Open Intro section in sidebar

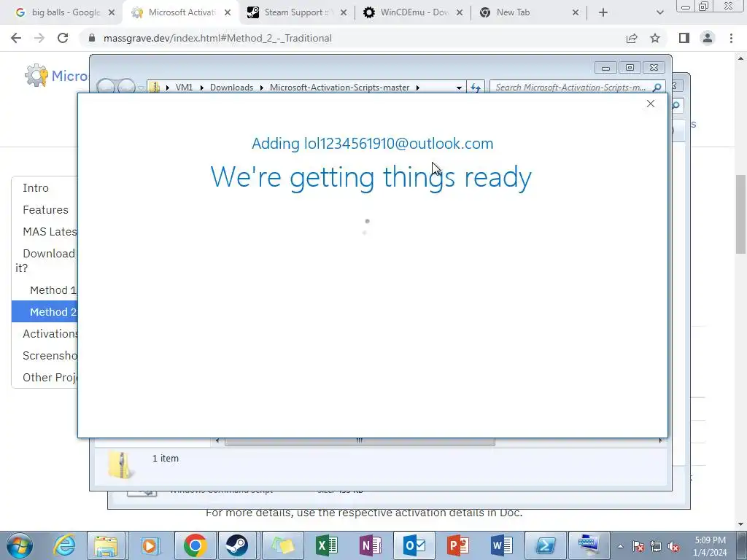click(x=36, y=187)
